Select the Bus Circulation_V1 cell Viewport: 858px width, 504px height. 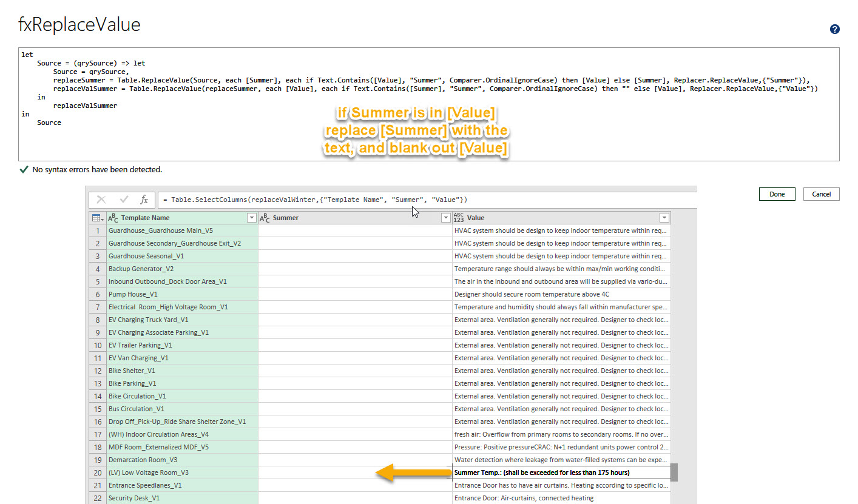click(x=182, y=409)
